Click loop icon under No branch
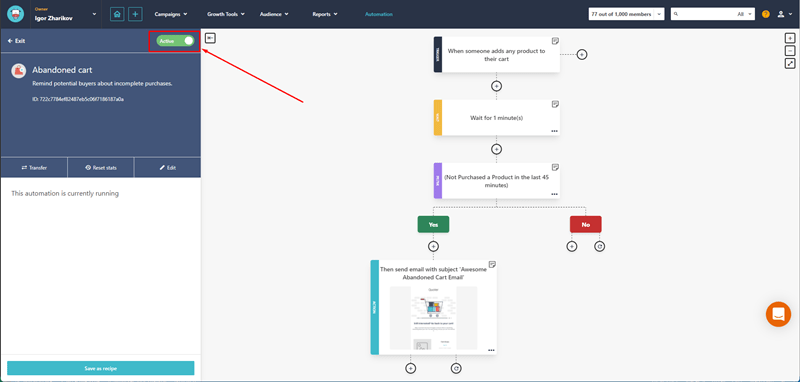 coord(599,246)
